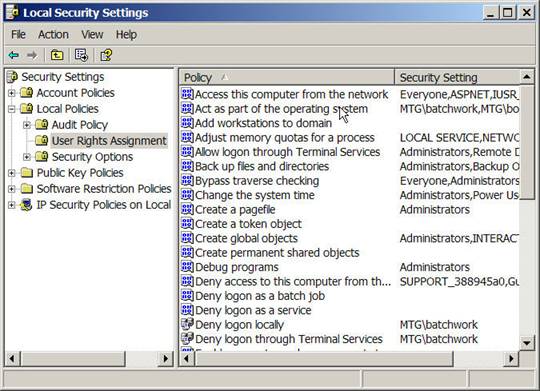Click the policy list vertical scrollbar thumb
This screenshot has width=540, height=391.
[x=527, y=143]
